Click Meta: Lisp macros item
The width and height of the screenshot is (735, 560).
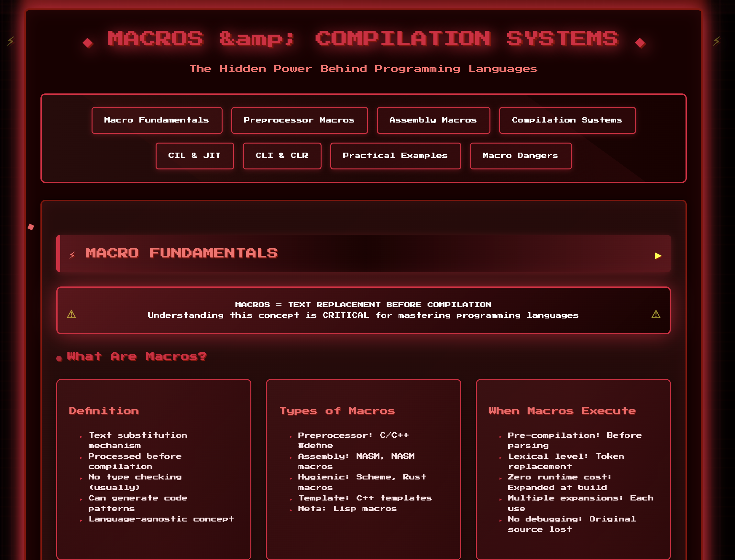pos(347,509)
